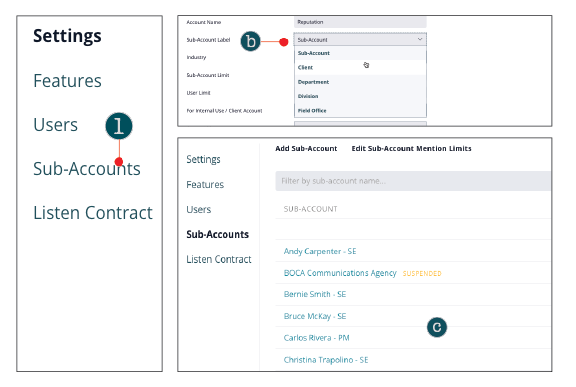Open Listen Contract in lower panel sidebar
The height and width of the screenshot is (387, 576).
coord(219,259)
